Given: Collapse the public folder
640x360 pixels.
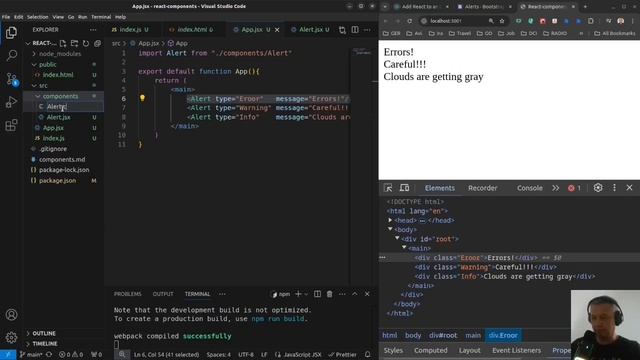Looking at the screenshot, I should click(x=34, y=64).
